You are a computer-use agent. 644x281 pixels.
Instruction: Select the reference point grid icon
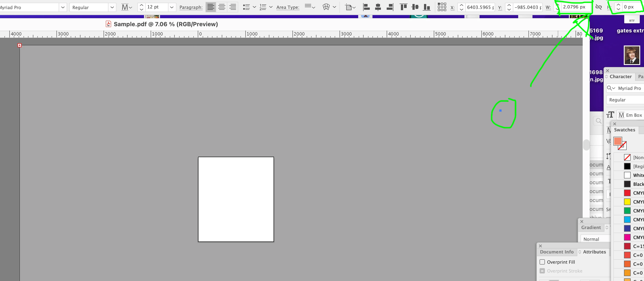point(442,7)
